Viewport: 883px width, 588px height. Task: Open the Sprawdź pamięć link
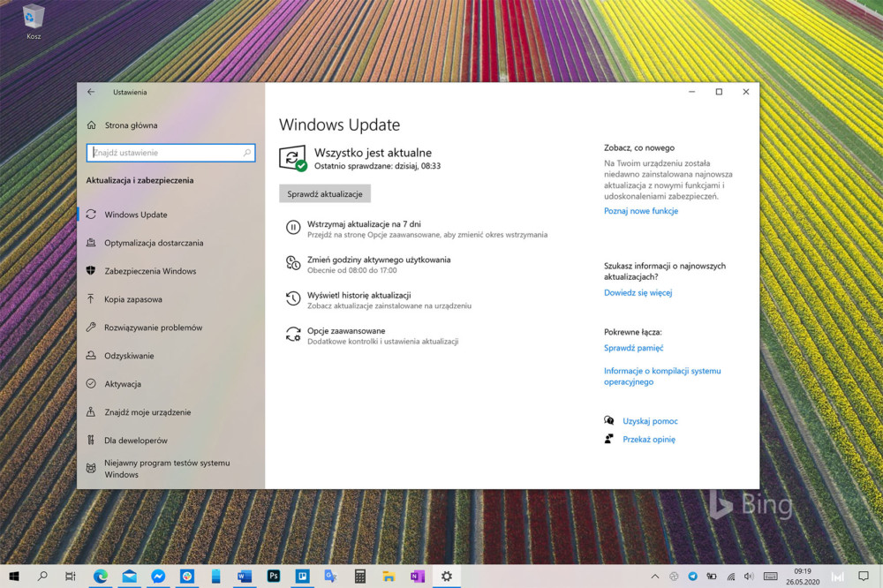633,348
